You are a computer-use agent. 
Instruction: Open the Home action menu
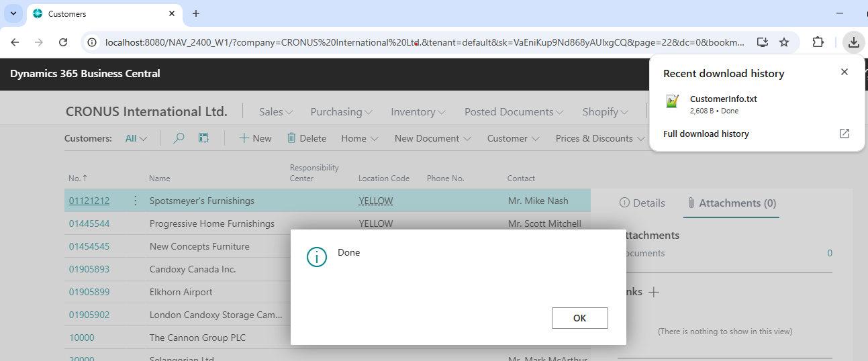tap(359, 138)
